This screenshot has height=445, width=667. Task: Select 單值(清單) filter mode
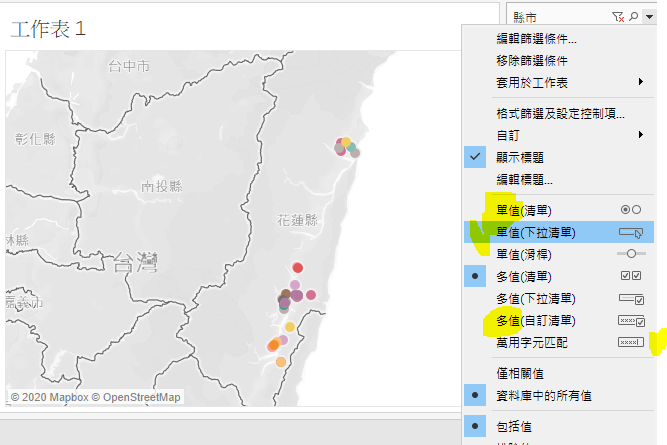[559, 210]
